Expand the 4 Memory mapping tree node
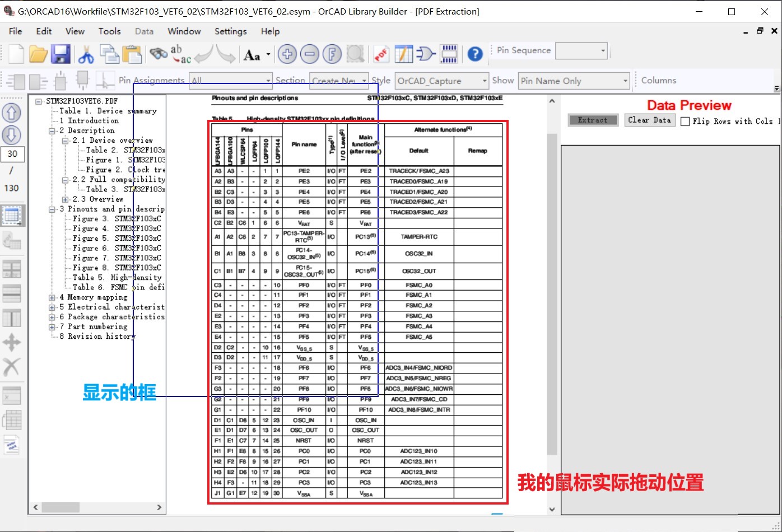This screenshot has height=532, width=782. point(51,297)
